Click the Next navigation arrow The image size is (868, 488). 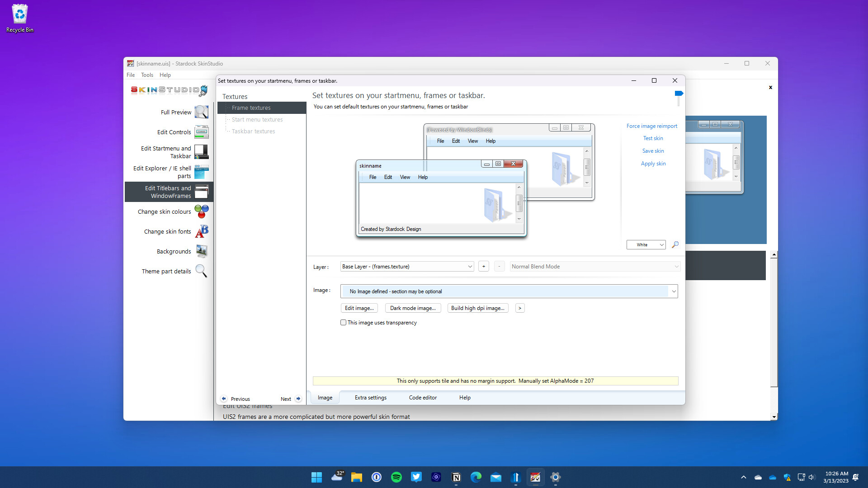point(298,398)
